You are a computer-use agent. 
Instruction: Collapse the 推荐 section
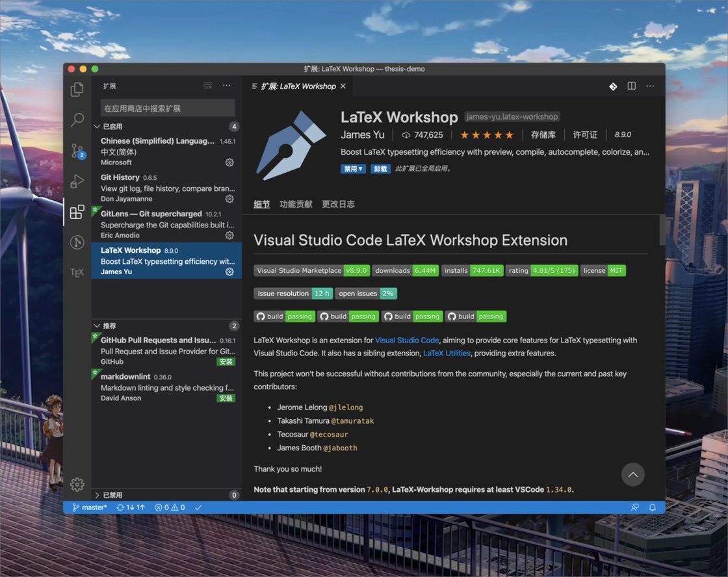166,326
